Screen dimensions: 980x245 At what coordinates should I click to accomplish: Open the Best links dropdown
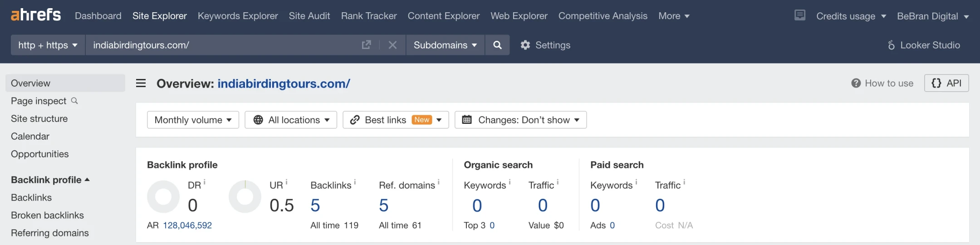[x=396, y=120]
